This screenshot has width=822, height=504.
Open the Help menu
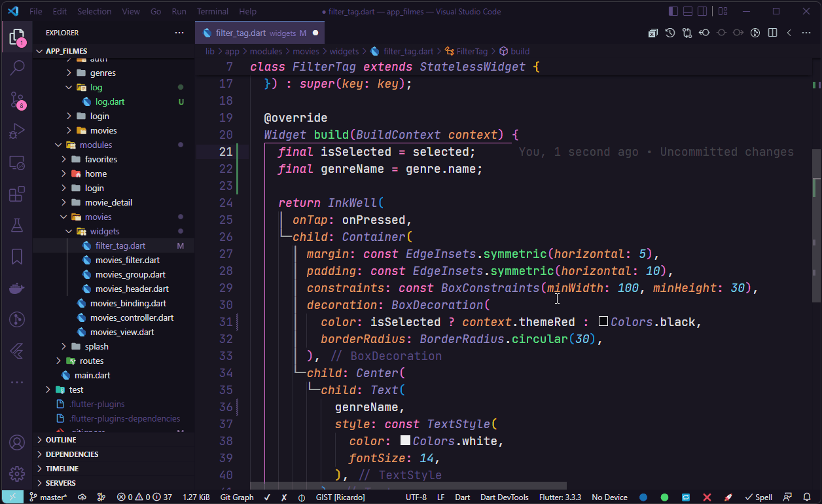pyautogui.click(x=247, y=11)
